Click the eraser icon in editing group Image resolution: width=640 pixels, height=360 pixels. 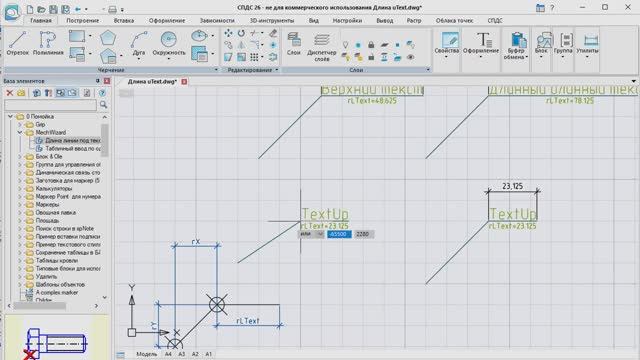[x=273, y=33]
